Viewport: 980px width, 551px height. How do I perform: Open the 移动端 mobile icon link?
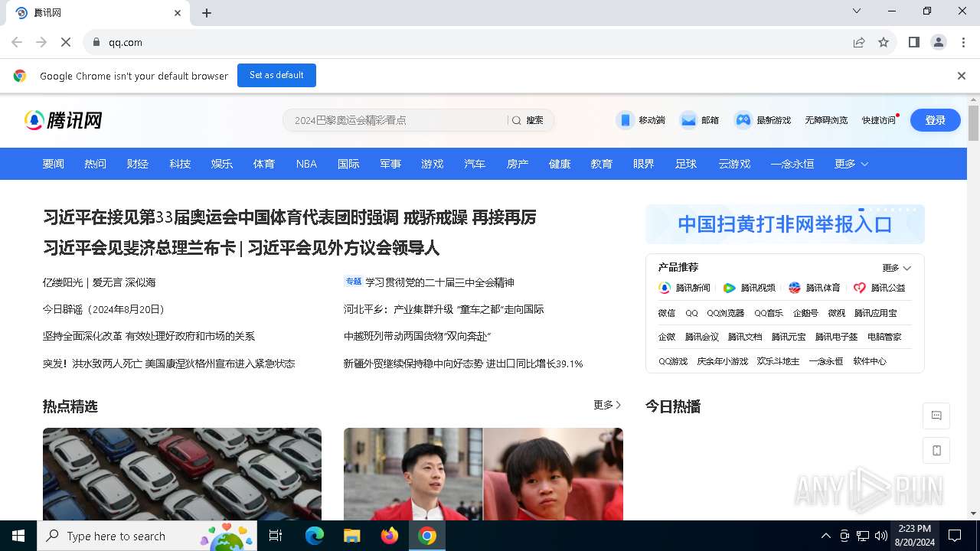(x=641, y=120)
